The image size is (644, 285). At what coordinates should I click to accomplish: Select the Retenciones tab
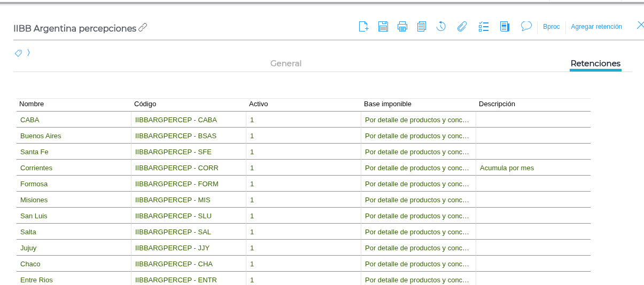point(595,64)
